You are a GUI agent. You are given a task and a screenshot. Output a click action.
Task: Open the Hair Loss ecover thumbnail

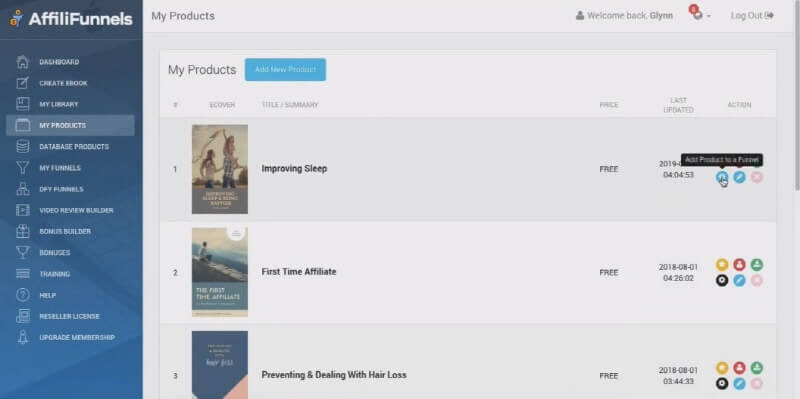pos(220,365)
